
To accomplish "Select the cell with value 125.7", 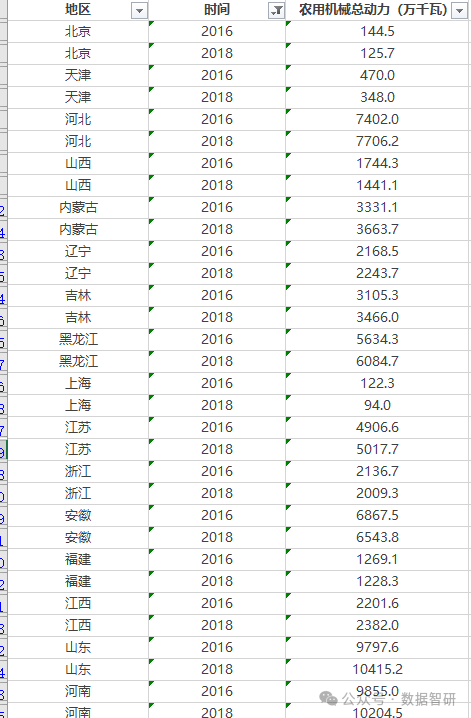I will coord(377,54).
